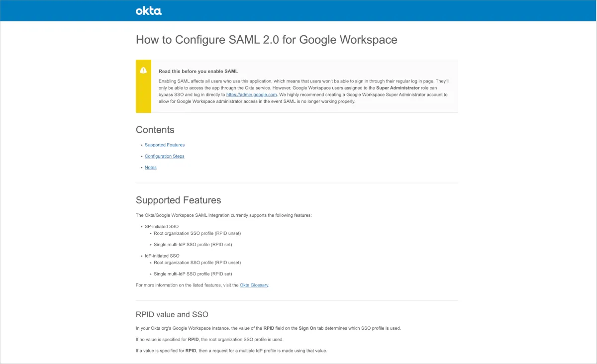Click Root organization SSO profile under SP-initiated SSO
The width and height of the screenshot is (597, 364).
click(197, 233)
